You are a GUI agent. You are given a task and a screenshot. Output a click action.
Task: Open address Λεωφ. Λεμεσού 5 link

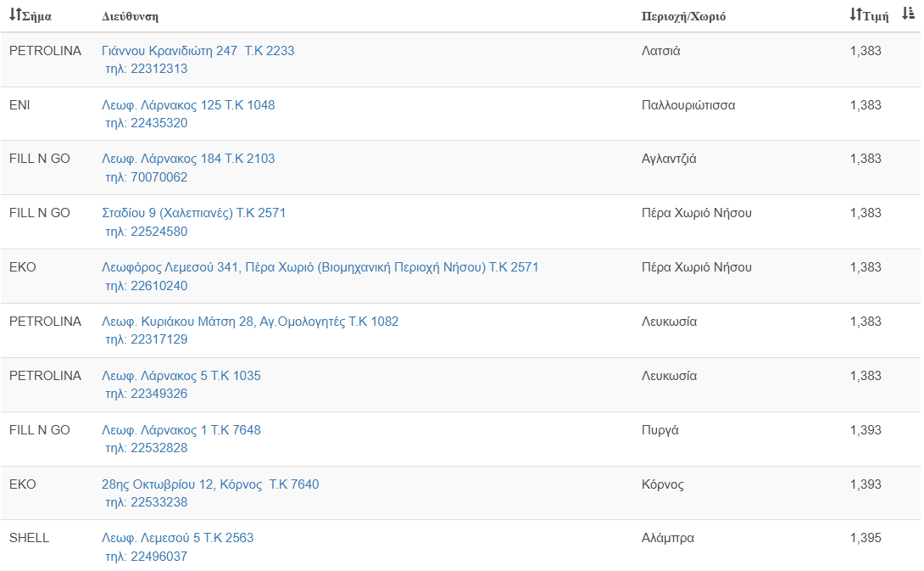pos(177,538)
